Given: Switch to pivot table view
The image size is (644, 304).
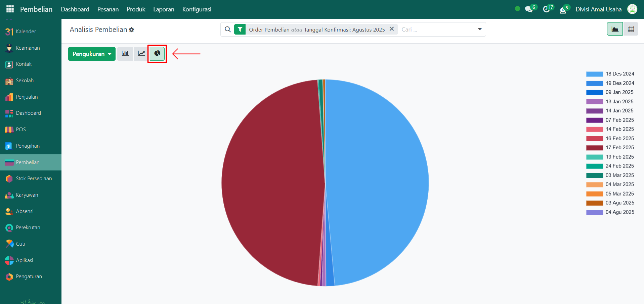Looking at the screenshot, I should click(x=631, y=29).
